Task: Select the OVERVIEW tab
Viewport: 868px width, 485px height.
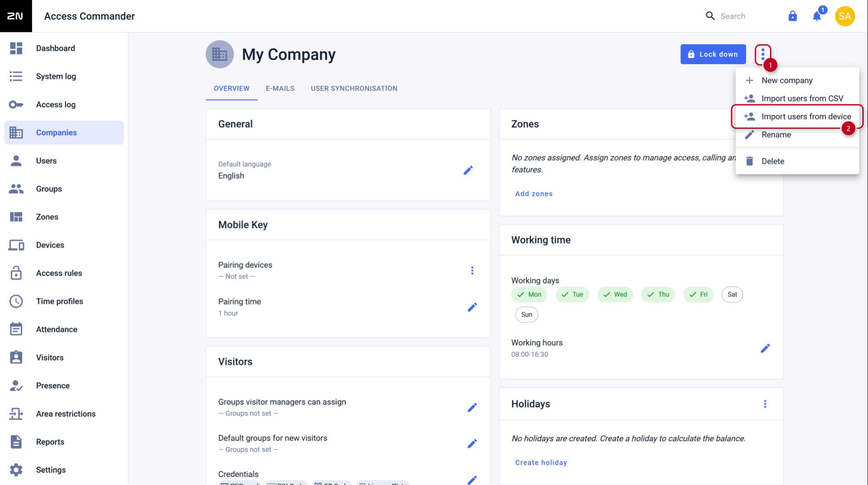Action: point(231,89)
